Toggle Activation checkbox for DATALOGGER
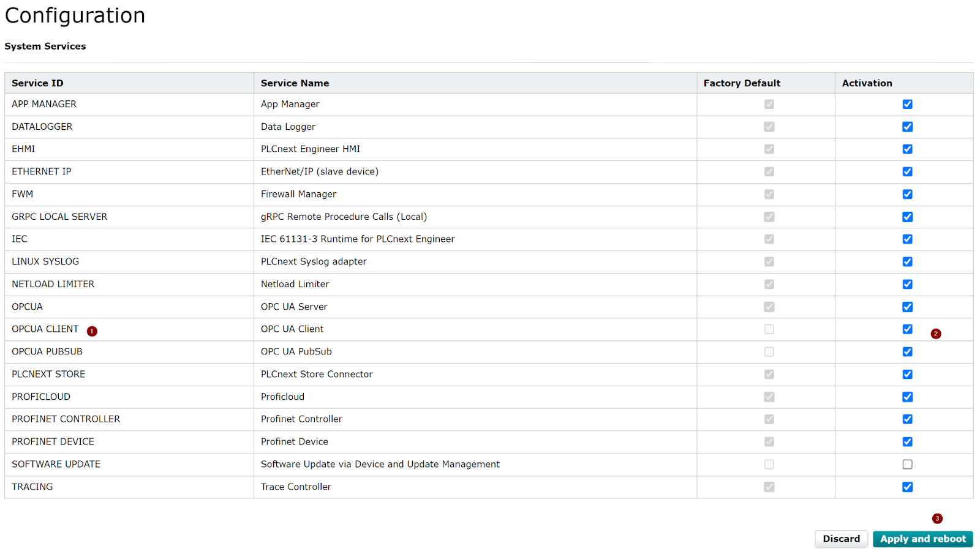Screen dimensions: 980x554 (907, 127)
